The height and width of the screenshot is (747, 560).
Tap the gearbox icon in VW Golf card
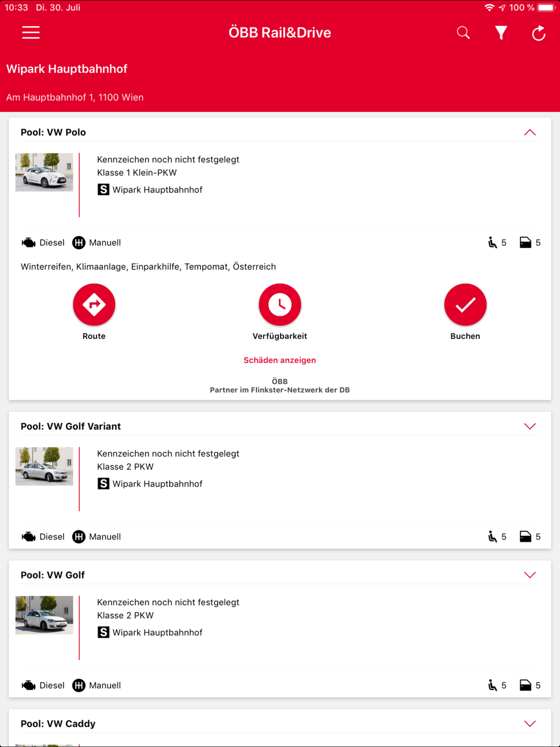point(79,685)
